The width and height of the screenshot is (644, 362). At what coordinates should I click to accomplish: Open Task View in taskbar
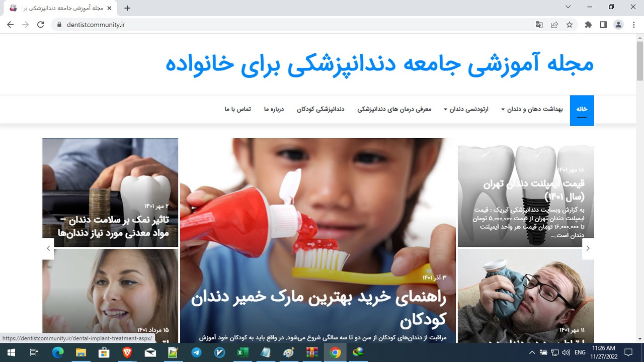34,352
